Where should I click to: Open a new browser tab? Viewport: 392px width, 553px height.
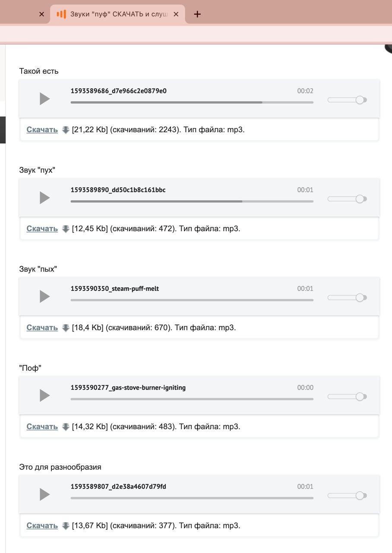197,14
